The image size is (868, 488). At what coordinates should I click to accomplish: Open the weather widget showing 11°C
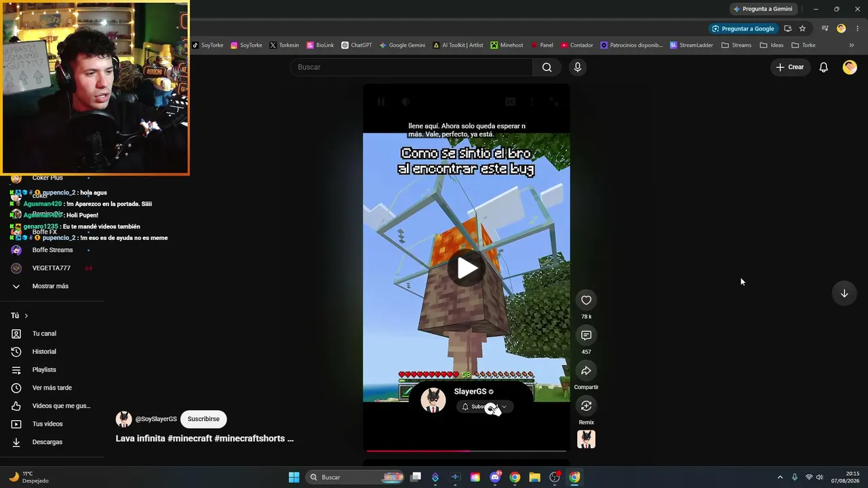28,477
